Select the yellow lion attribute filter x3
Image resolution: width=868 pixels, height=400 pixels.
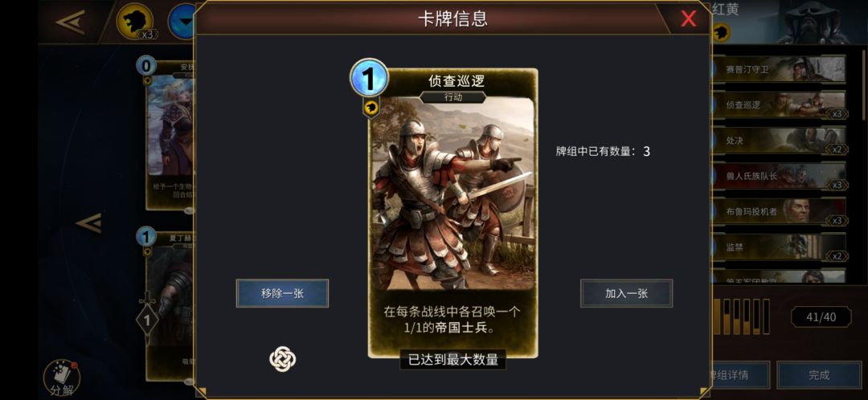134,22
